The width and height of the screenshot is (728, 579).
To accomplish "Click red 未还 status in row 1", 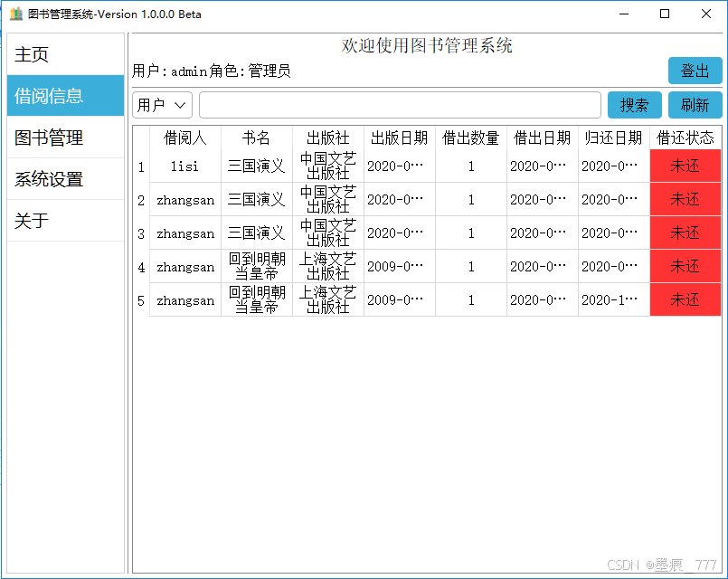I will click(685, 166).
